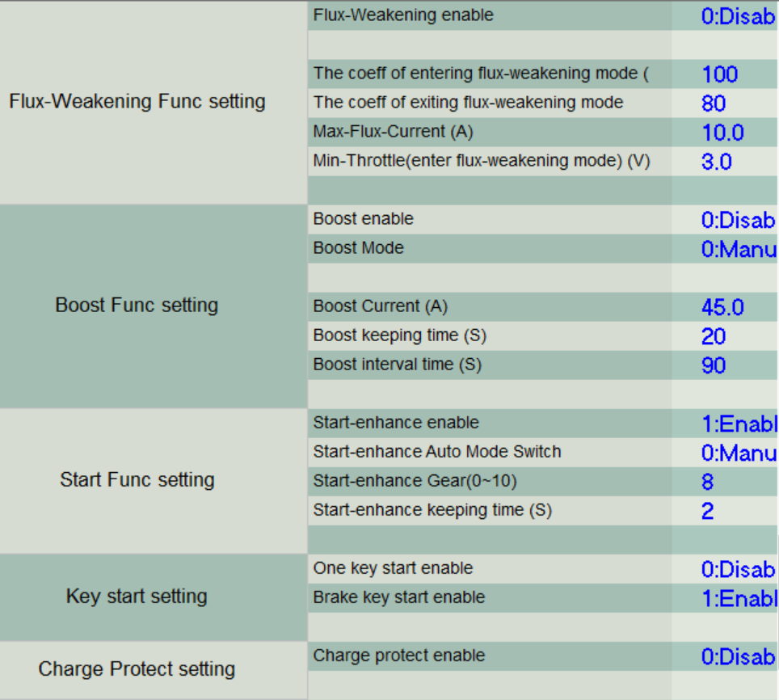The height and width of the screenshot is (700, 779).
Task: Toggle the Start-enhance enable value
Action: (738, 424)
